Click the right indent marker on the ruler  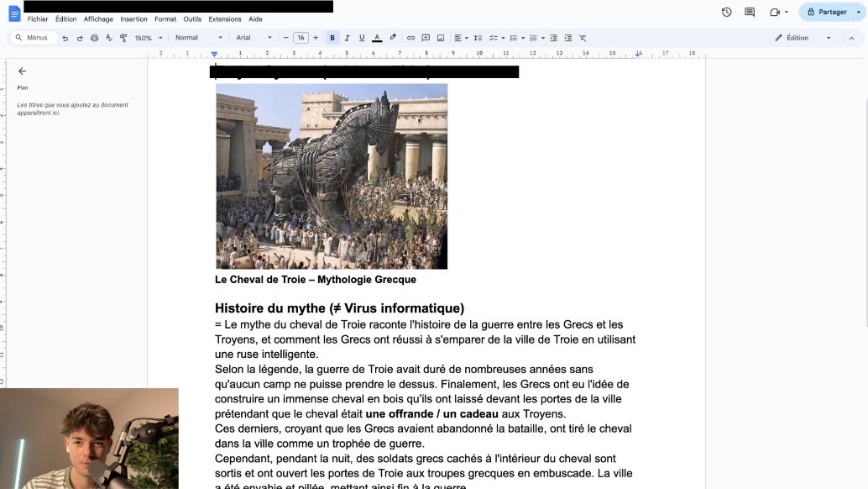638,55
